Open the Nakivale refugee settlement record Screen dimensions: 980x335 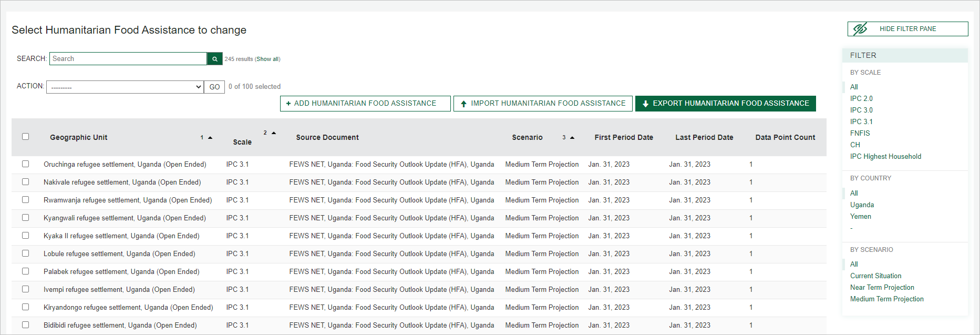point(122,182)
